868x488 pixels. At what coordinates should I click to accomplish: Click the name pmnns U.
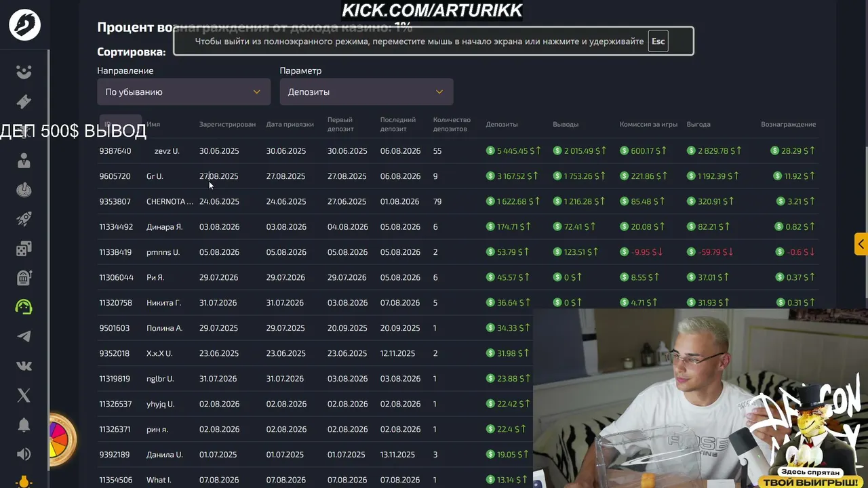[163, 252]
